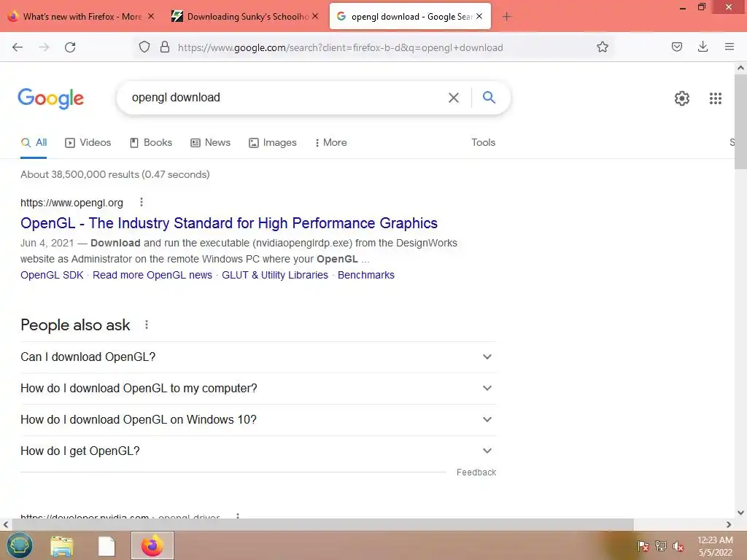Expand 'How do I download OpenGL on Windows 10?'

[258, 420]
